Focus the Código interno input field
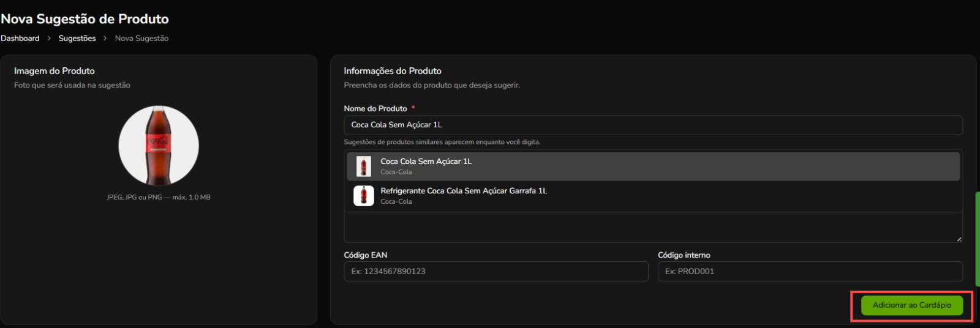This screenshot has height=328, width=980. (810, 272)
